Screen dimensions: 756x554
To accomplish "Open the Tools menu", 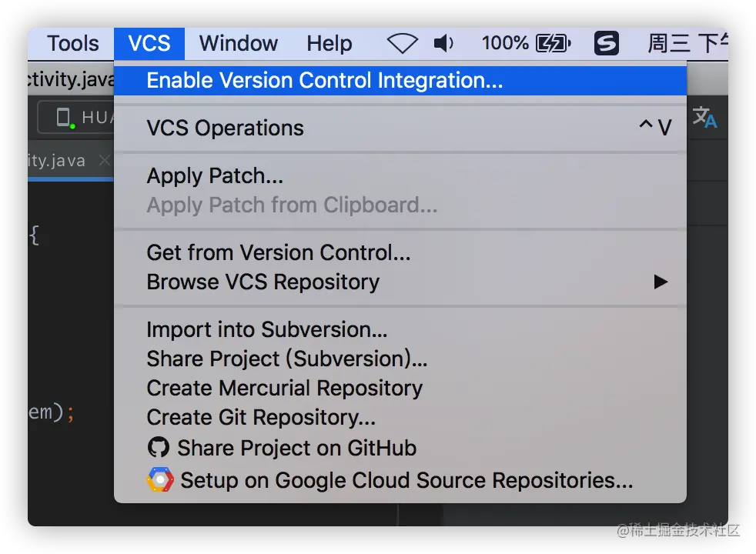I will (x=73, y=44).
